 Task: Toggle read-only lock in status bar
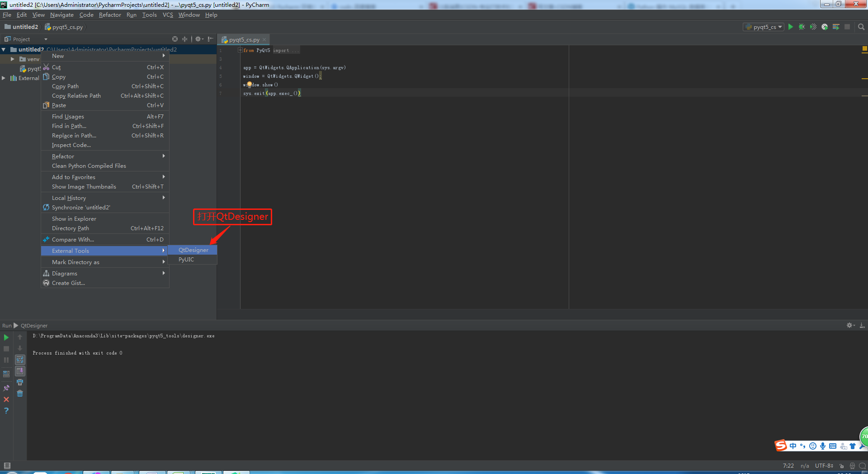click(841, 466)
